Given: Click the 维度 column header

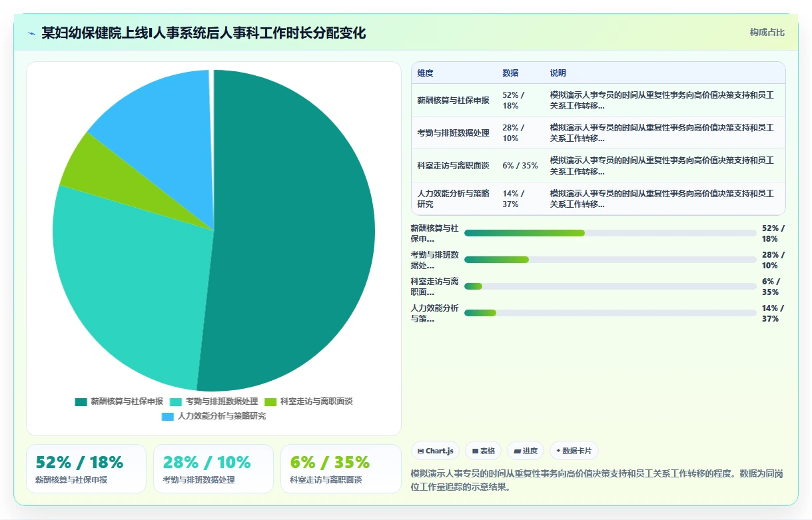Looking at the screenshot, I should click(425, 73).
